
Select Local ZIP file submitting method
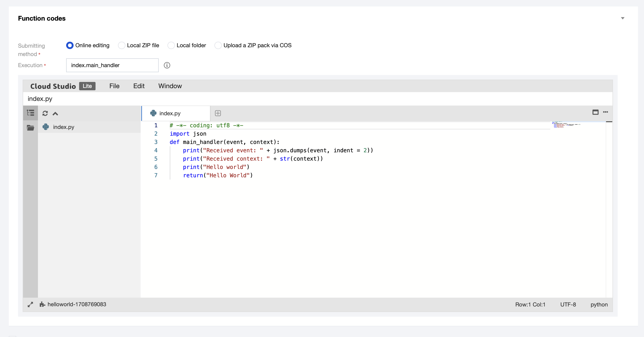tap(121, 45)
